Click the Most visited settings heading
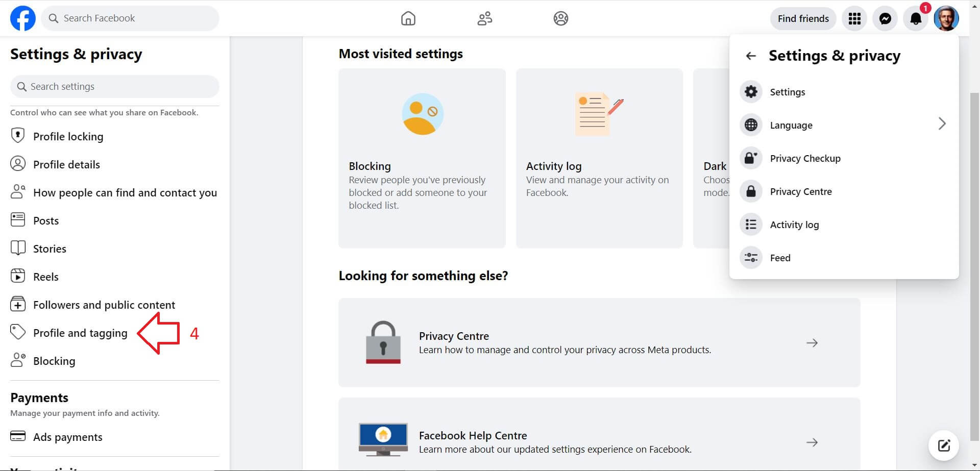Screen dimensions: 980x471 pos(401,54)
